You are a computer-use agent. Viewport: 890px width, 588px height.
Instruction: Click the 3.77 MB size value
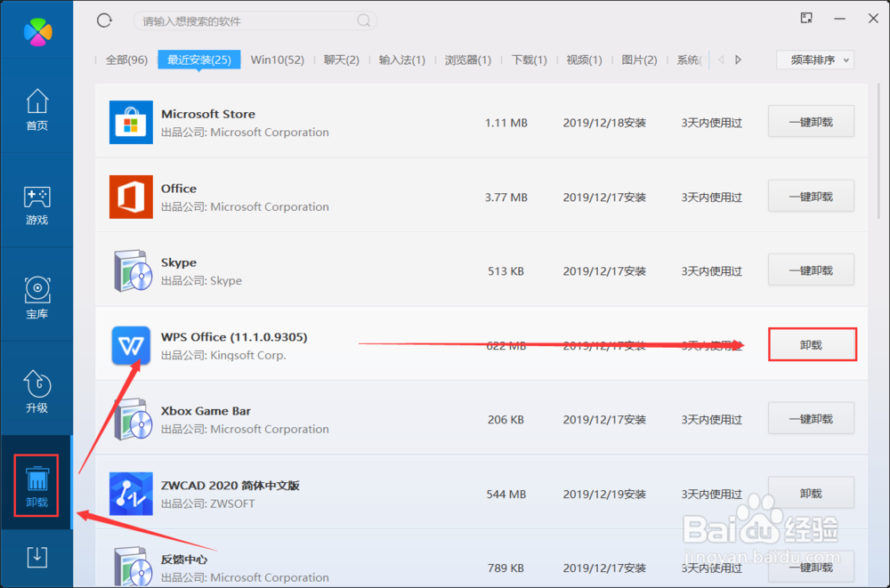(x=506, y=197)
